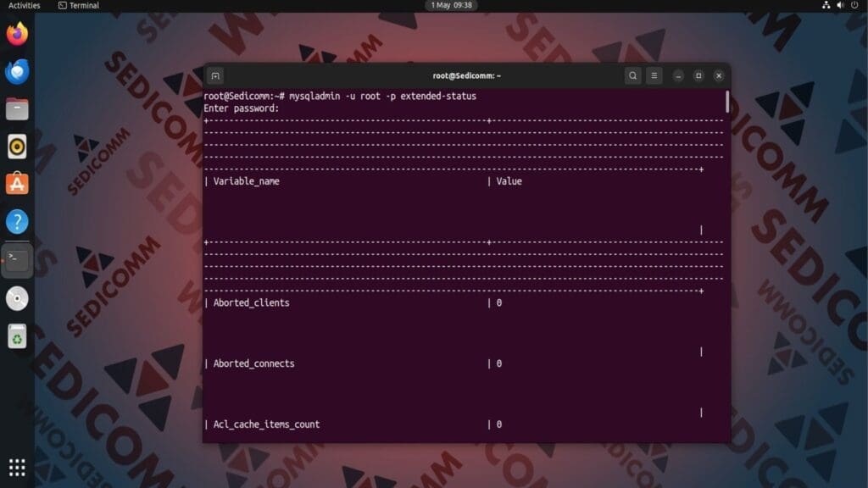Click the network status indicator
Viewport: 868px width, 488px height.
click(825, 6)
